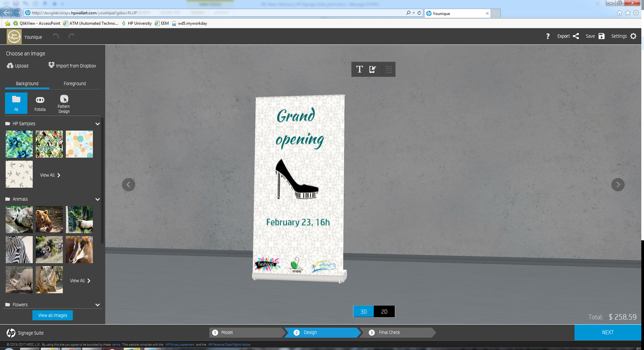The width and height of the screenshot is (644, 350).
Task: Click the Export share icon
Action: pyautogui.click(x=576, y=36)
